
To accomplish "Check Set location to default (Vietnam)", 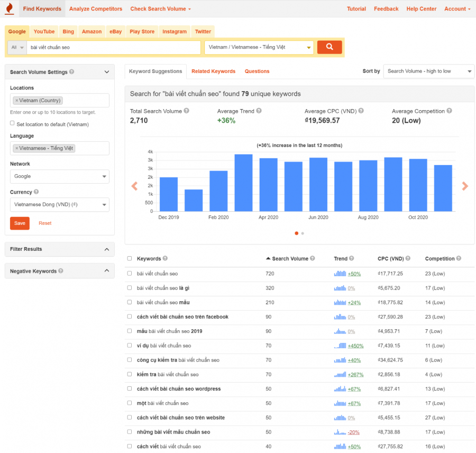I will [12, 123].
